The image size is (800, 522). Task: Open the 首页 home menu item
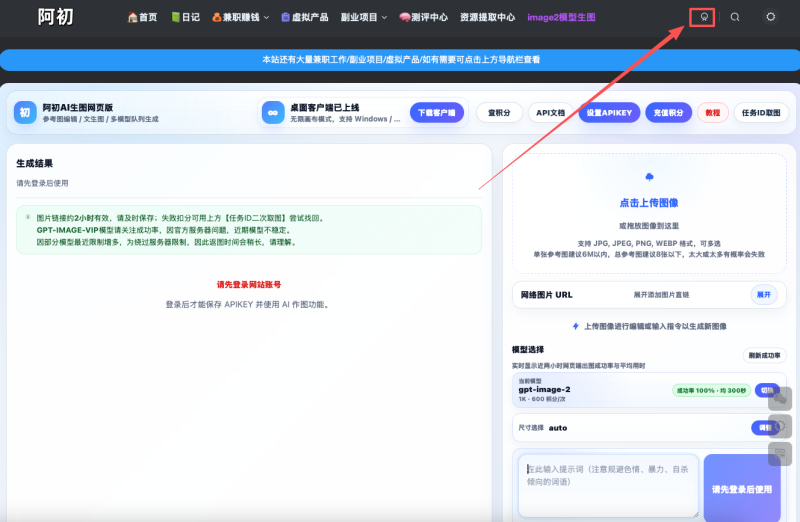click(142, 17)
